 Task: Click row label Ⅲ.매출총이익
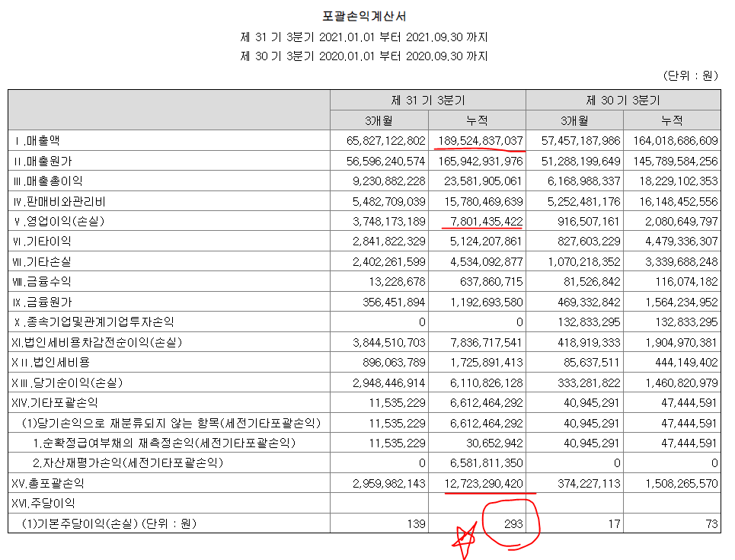48,181
